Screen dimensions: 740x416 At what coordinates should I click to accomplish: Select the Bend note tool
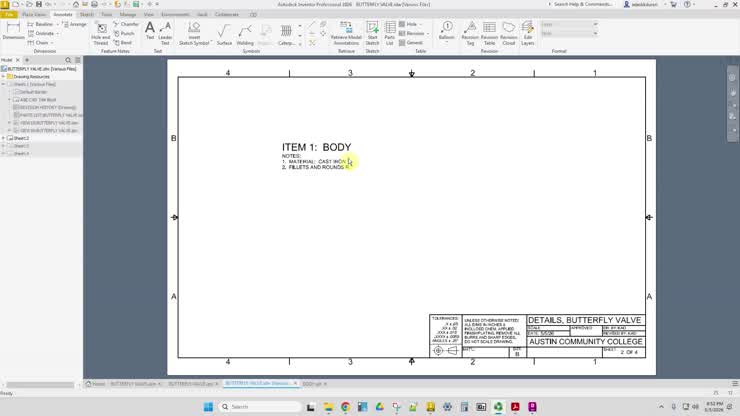(x=123, y=43)
